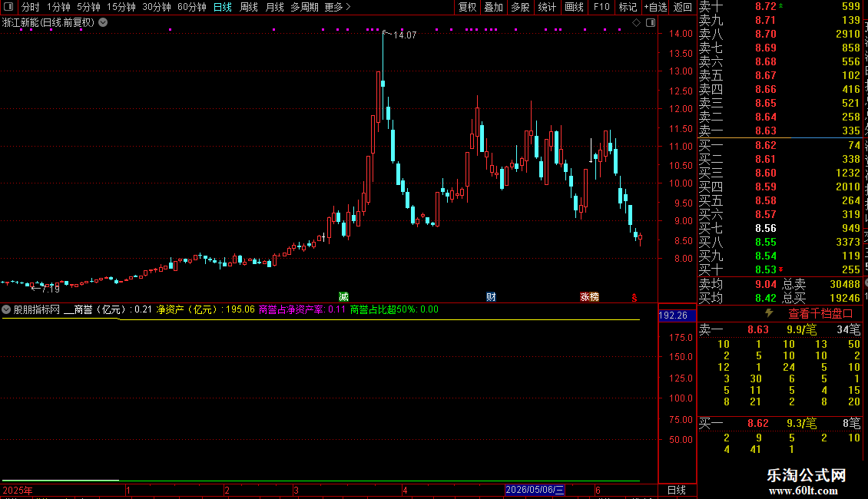Open the indicator menu circle before 股朋指标网
This screenshot has height=499, width=868.
tap(6, 310)
